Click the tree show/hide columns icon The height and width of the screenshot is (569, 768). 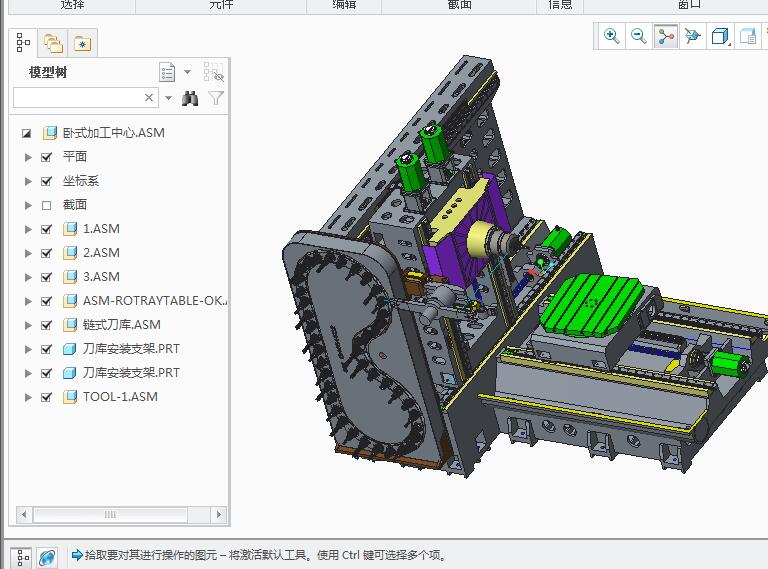coord(213,72)
